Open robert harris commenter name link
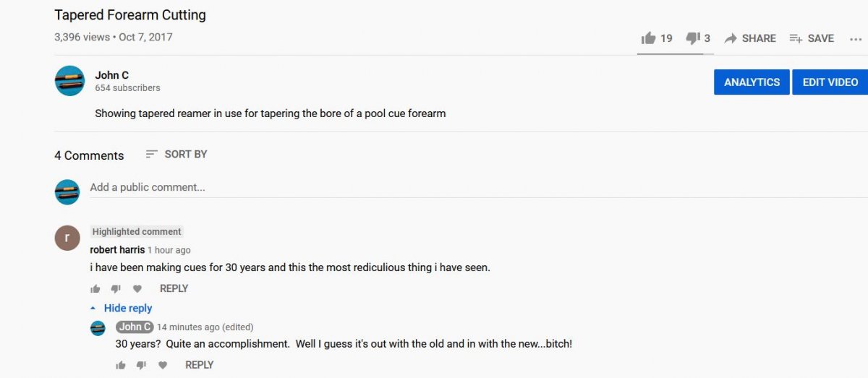 (117, 250)
